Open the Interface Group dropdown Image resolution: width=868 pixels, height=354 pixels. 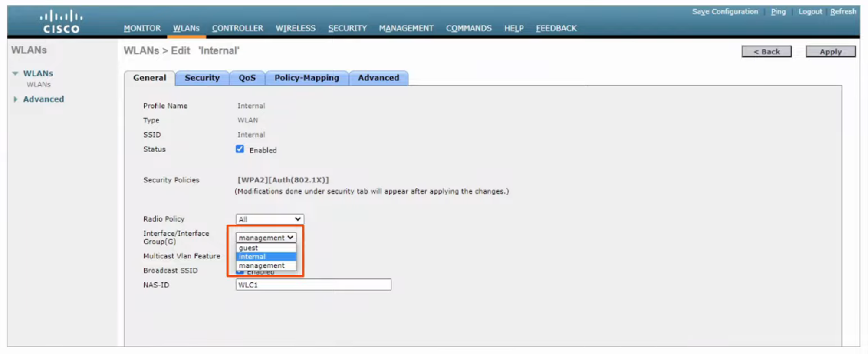point(266,238)
